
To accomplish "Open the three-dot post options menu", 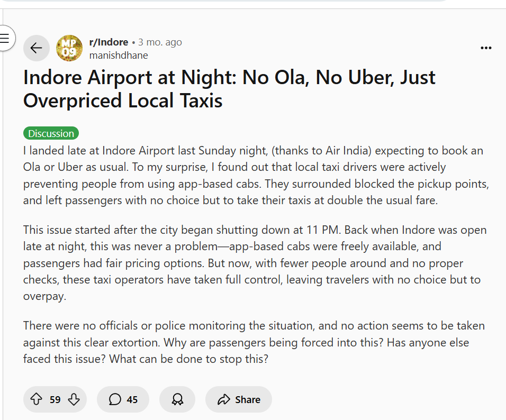I will click(486, 48).
